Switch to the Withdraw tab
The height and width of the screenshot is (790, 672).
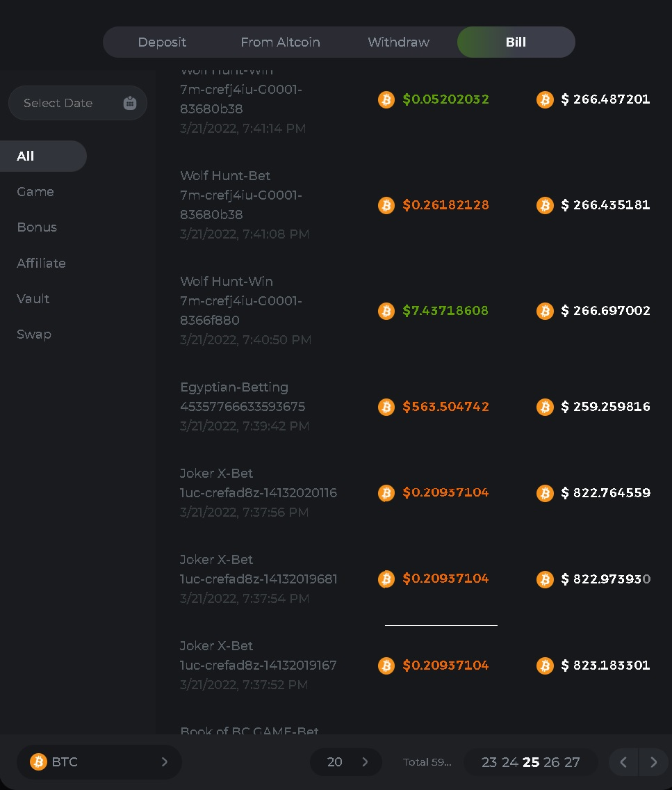tap(398, 42)
